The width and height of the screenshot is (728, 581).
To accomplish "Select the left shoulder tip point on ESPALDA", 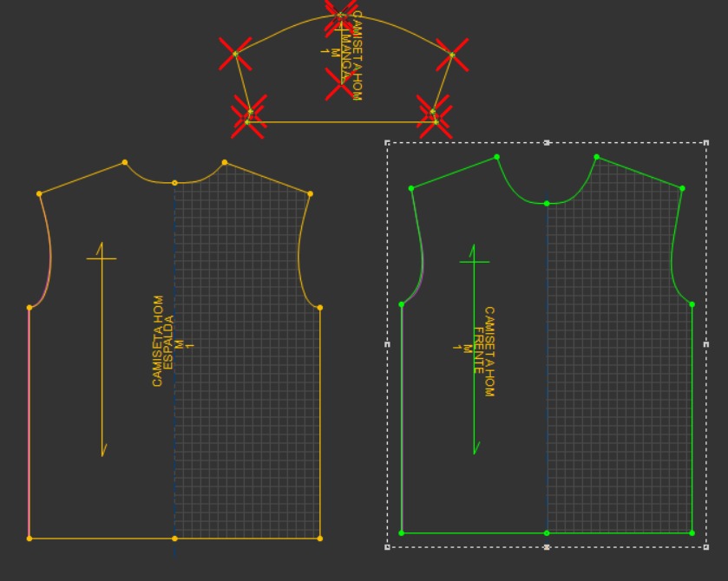I will [x=39, y=194].
